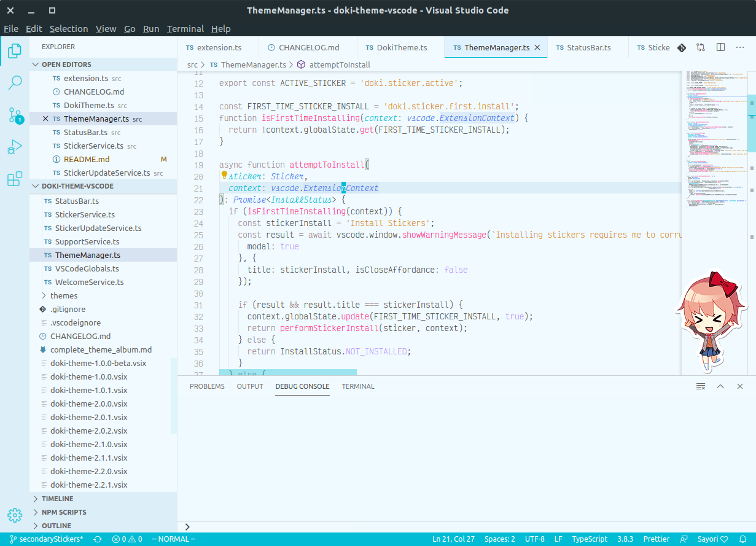Open the File menu
The height and width of the screenshot is (546, 756).
pos(11,29)
